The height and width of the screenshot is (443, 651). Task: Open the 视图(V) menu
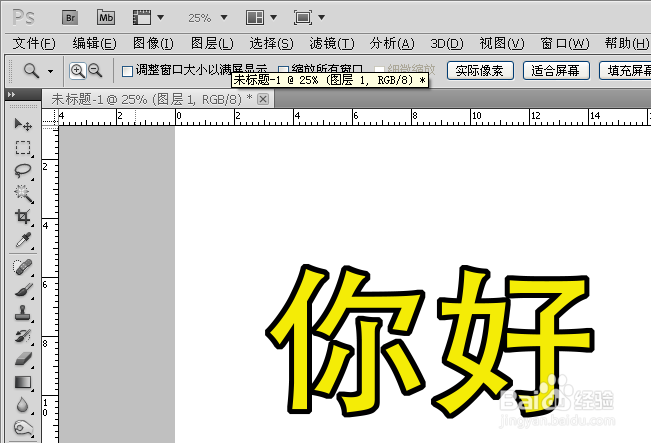coord(502,44)
